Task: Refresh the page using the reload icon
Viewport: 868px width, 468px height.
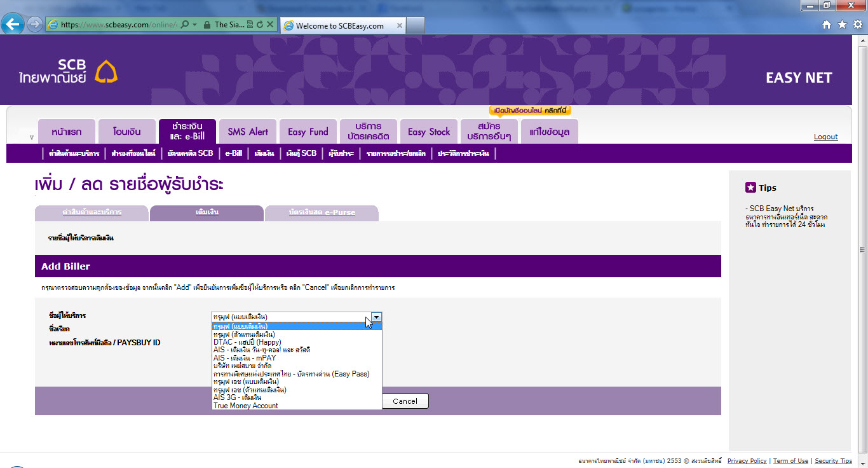Action: pos(260,25)
